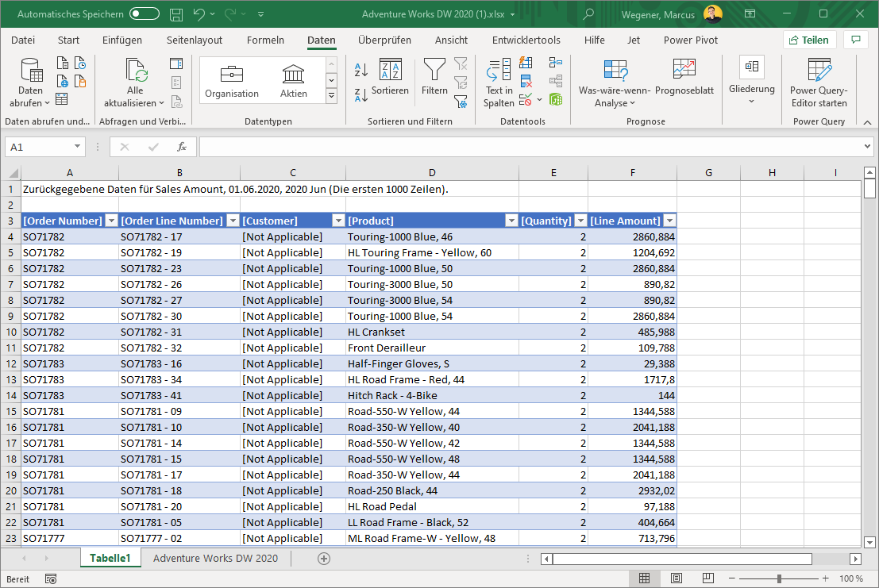Switch to the Formeln ribbon tab
879x588 pixels.
tap(265, 40)
